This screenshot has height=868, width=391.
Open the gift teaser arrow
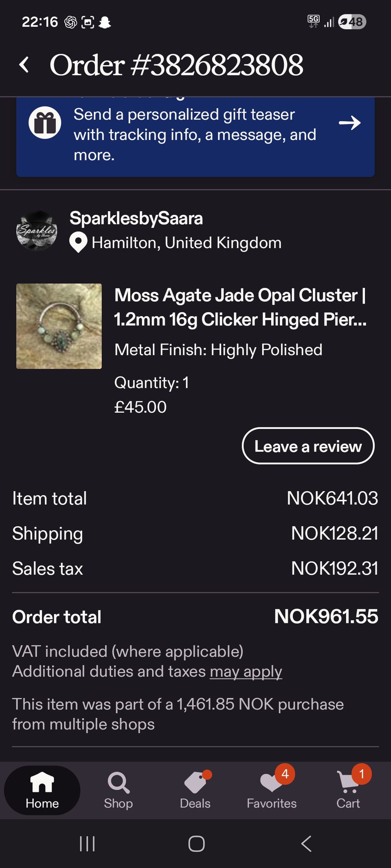[349, 122]
